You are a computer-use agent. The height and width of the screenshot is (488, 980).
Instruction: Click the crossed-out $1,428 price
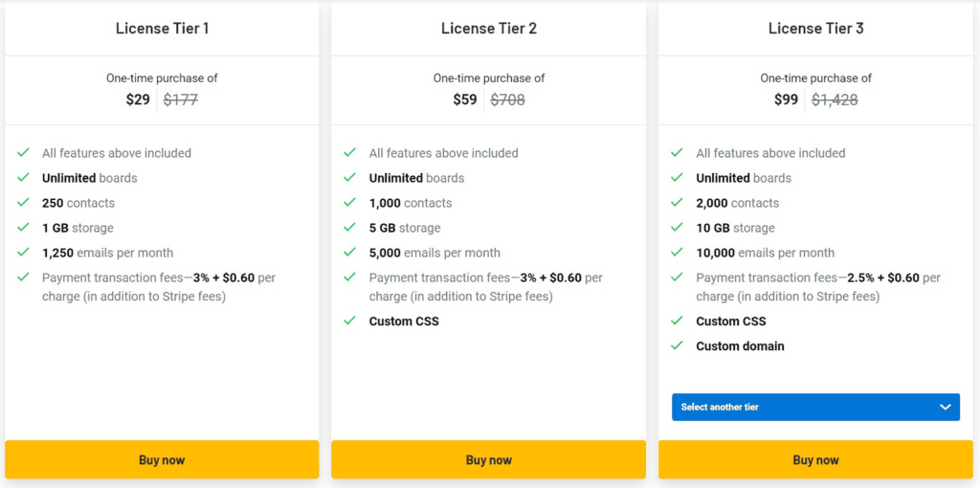(835, 100)
